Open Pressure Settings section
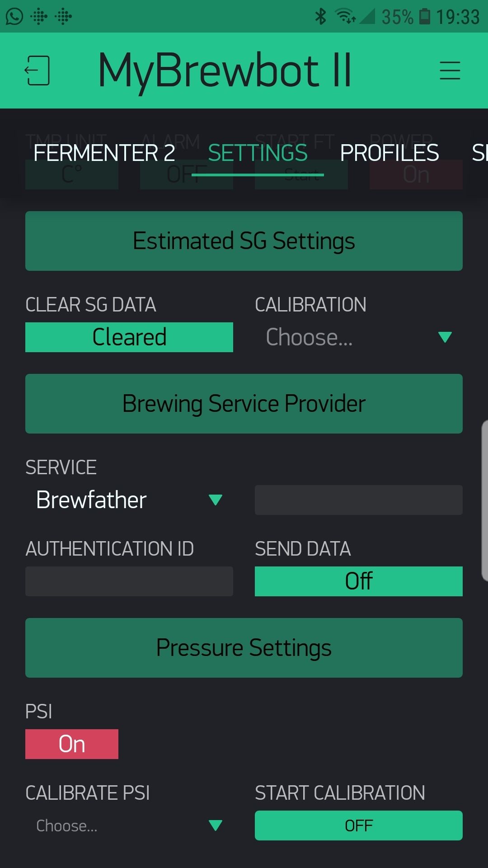The height and width of the screenshot is (868, 488). tap(244, 647)
